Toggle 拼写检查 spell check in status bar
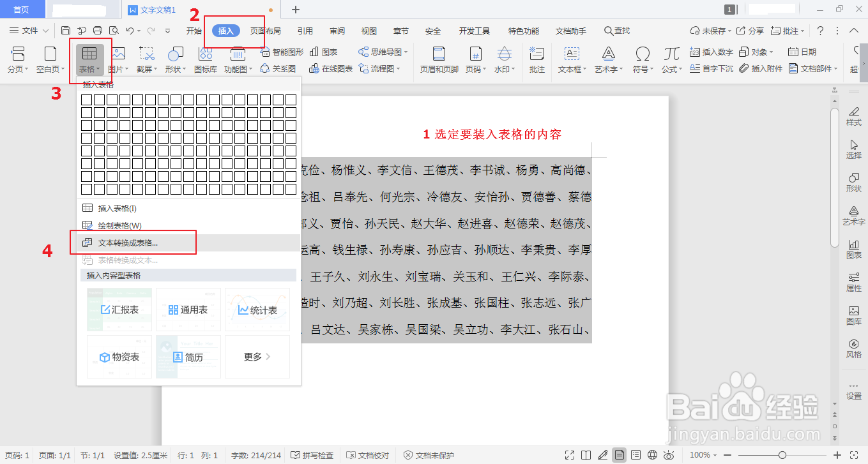Image resolution: width=868 pixels, height=464 pixels. (x=312, y=455)
